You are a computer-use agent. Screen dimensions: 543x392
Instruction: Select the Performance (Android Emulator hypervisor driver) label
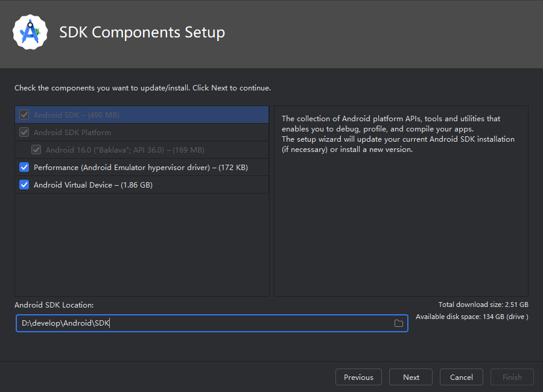(141, 167)
